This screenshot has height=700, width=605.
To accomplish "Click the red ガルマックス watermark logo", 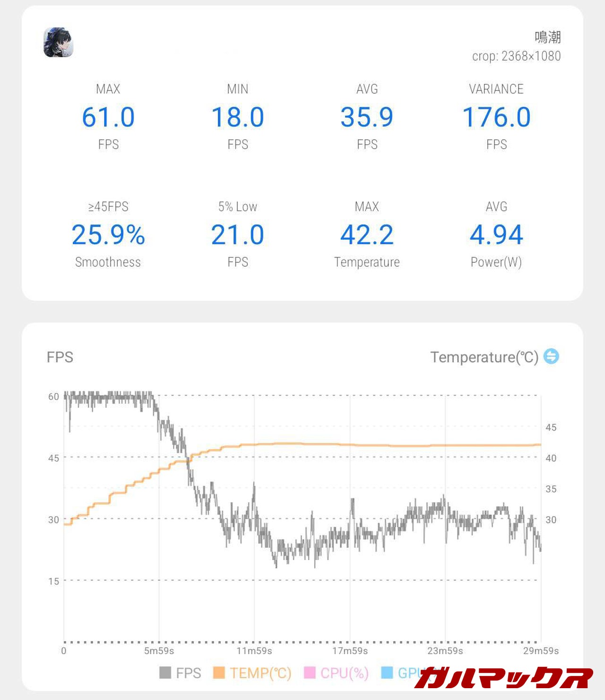I will click(x=503, y=678).
